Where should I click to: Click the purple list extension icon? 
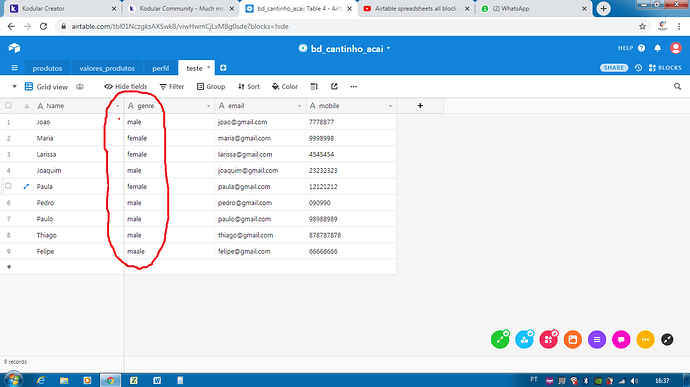coord(597,339)
